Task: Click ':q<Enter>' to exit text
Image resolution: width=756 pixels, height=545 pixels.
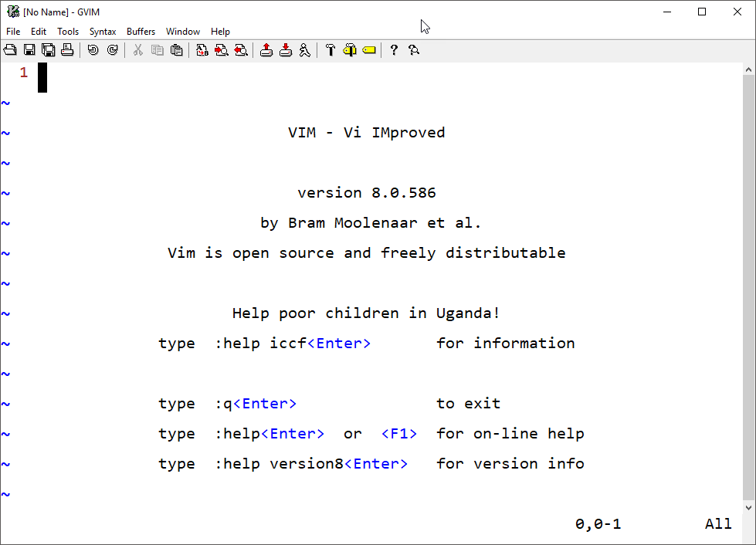Action: click(x=256, y=403)
